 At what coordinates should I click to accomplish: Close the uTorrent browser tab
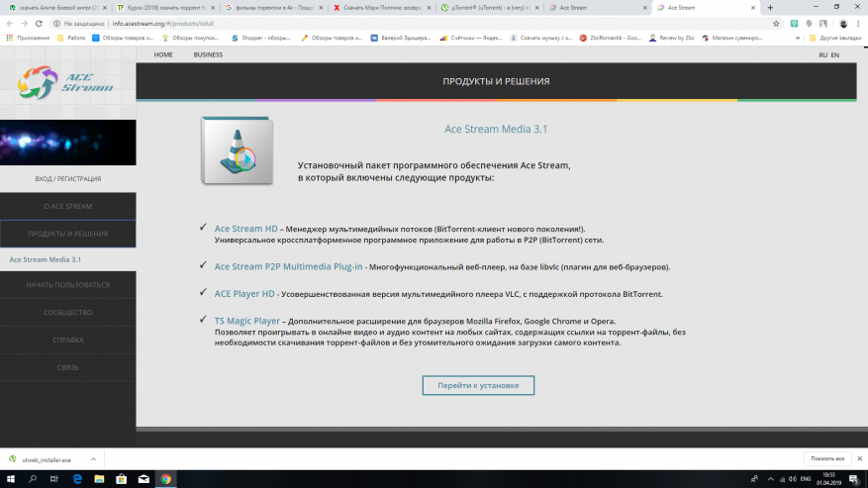[x=536, y=8]
